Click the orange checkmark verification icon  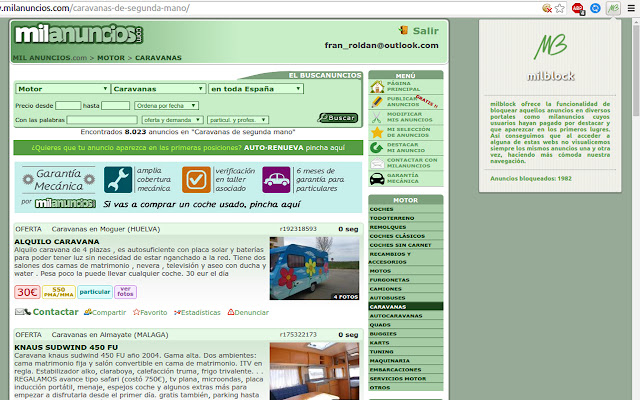(x=196, y=180)
